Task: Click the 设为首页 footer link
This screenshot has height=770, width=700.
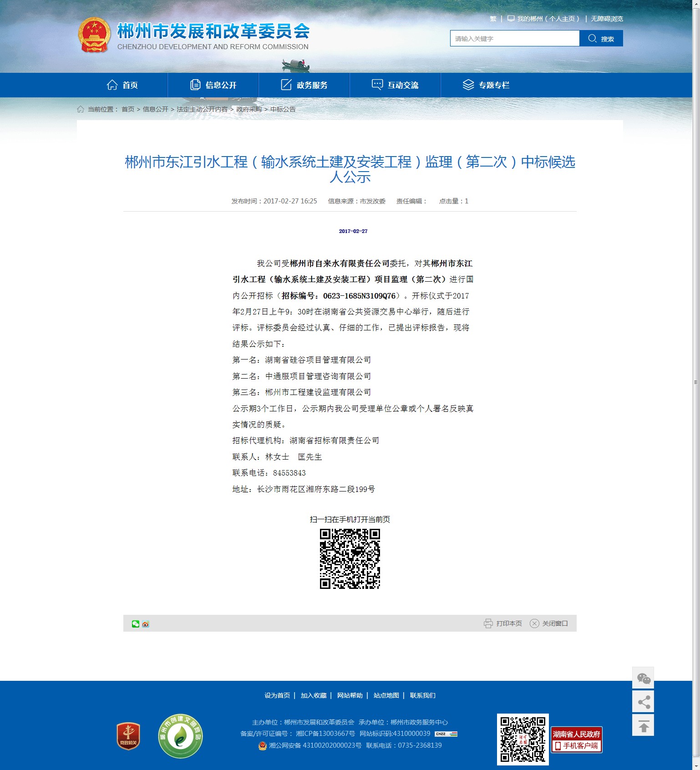Action: pyautogui.click(x=277, y=695)
